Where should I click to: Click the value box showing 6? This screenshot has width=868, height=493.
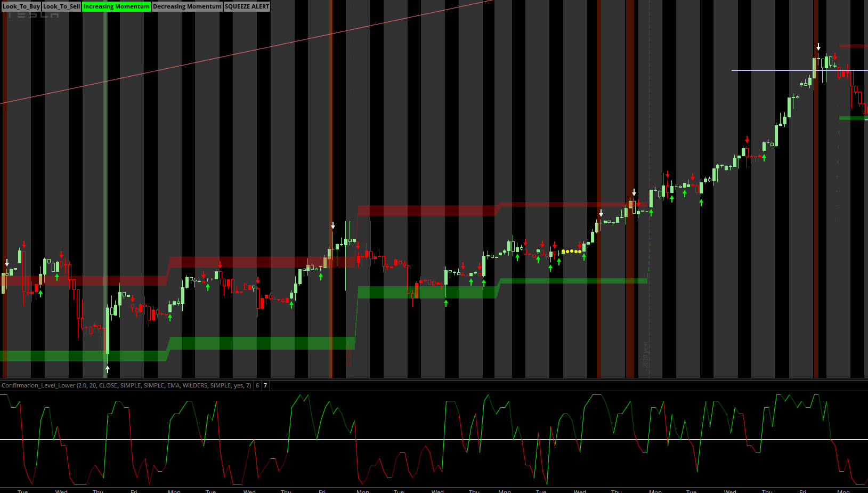(257, 385)
